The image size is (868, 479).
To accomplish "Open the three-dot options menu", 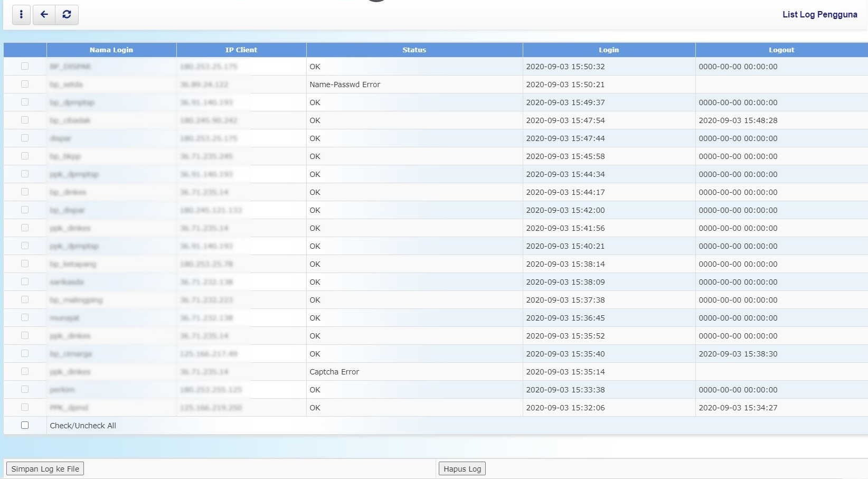I will click(21, 15).
